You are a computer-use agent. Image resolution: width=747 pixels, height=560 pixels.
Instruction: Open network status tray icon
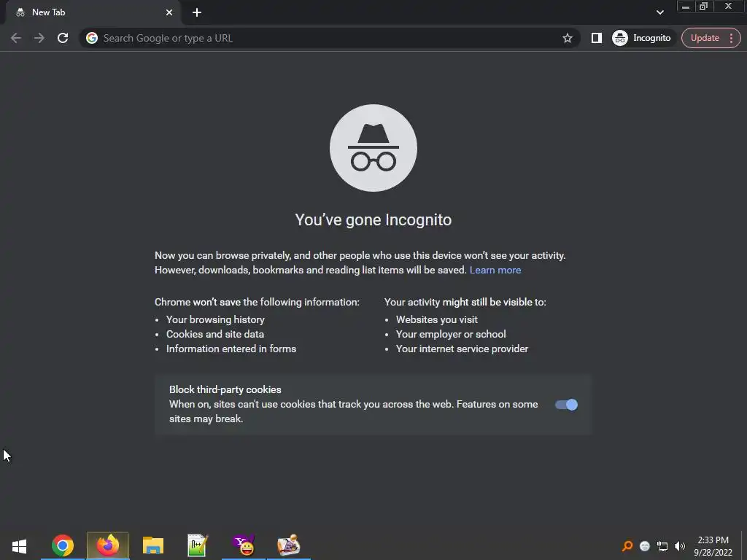pos(662,546)
